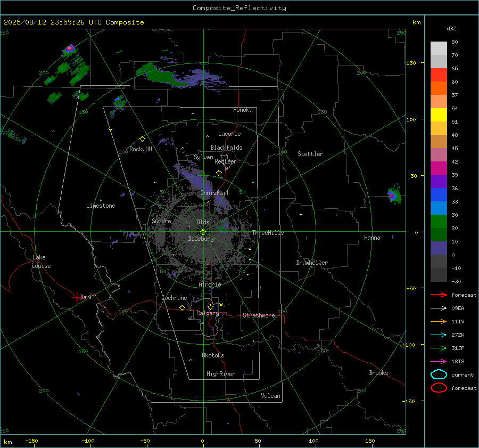Click the radar center diamond above Didsbury
This screenshot has height=448, width=479.
tap(203, 232)
